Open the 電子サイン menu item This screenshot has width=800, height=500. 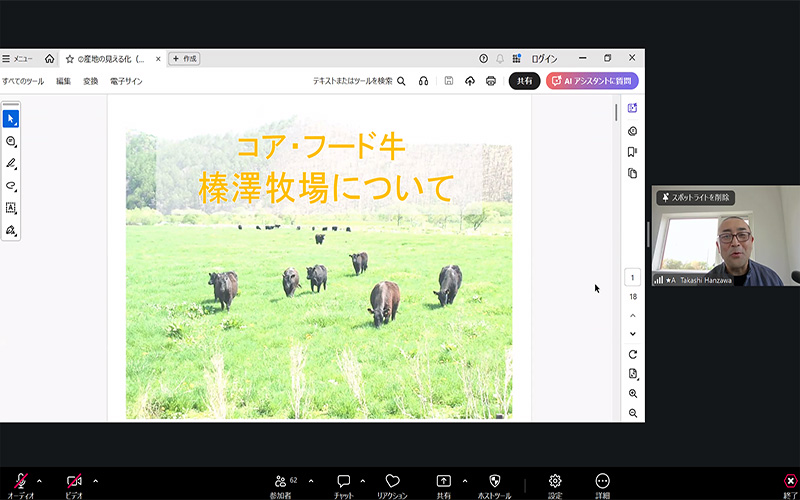pos(126,81)
